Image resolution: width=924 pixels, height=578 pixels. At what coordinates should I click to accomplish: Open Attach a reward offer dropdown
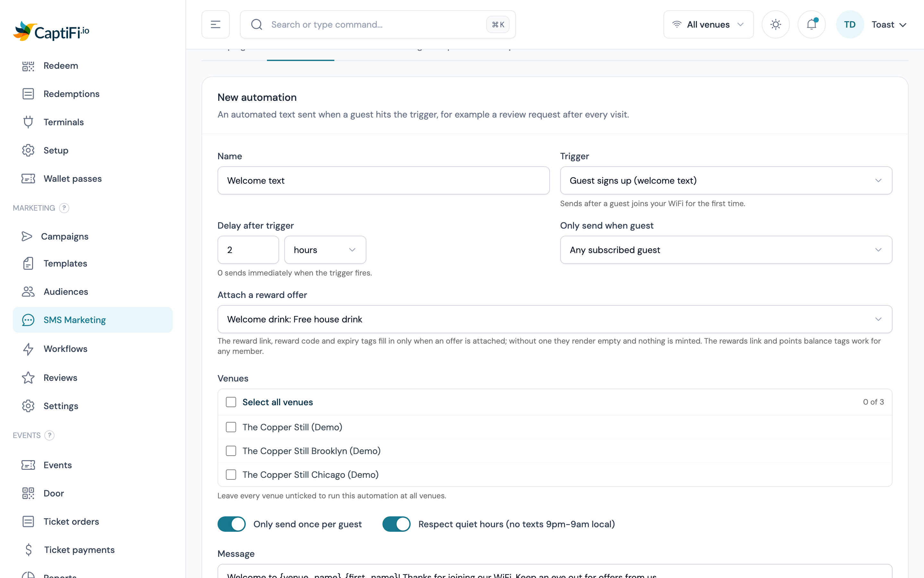pos(555,319)
